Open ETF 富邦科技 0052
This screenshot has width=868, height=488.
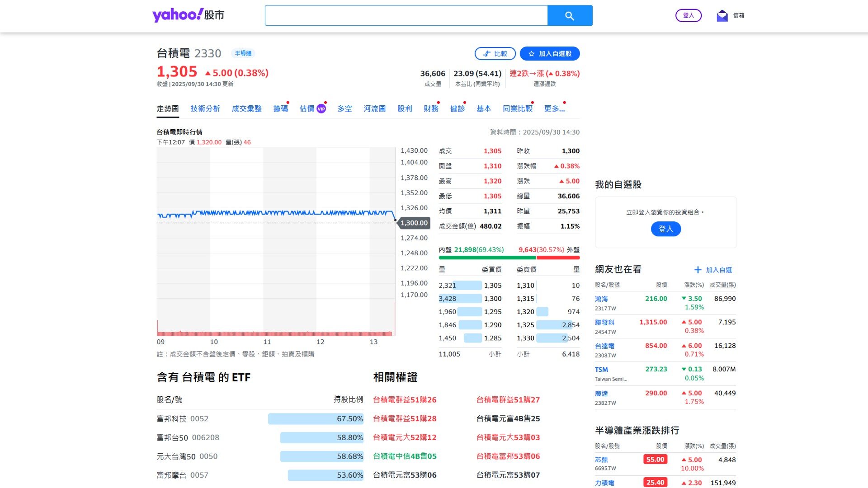tap(183, 419)
